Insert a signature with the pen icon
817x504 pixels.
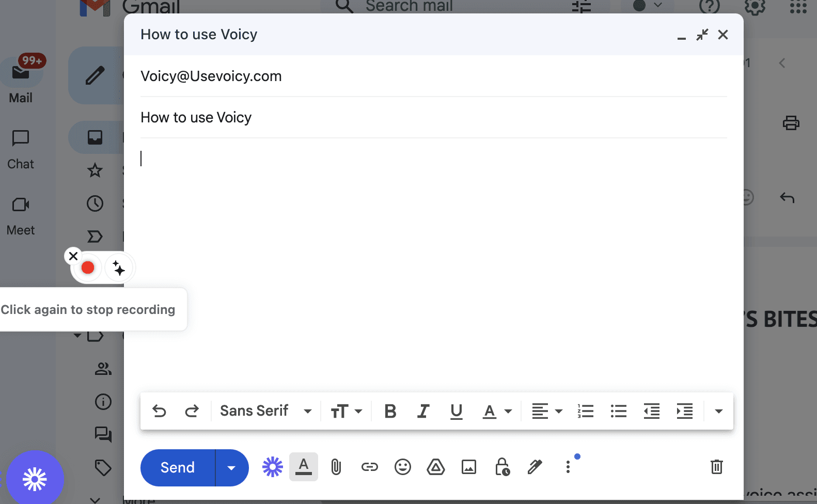535,467
